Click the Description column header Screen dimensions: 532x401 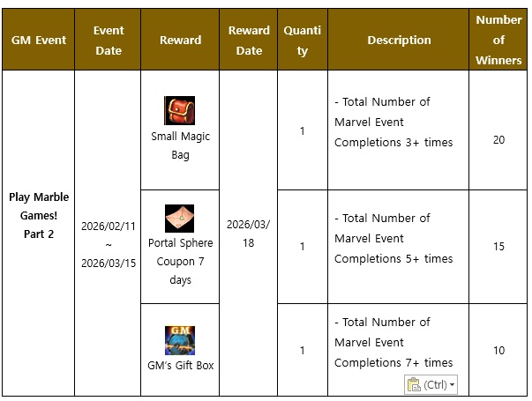click(399, 41)
